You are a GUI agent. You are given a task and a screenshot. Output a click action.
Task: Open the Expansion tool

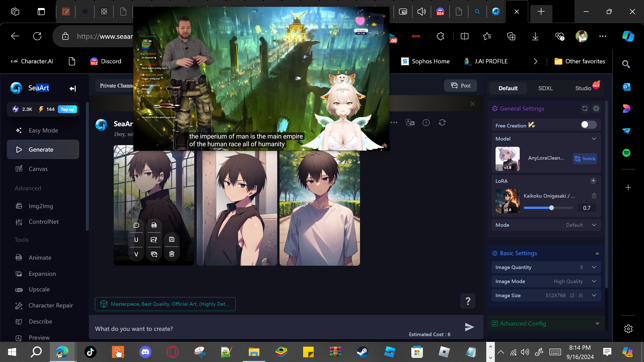pos(43,274)
